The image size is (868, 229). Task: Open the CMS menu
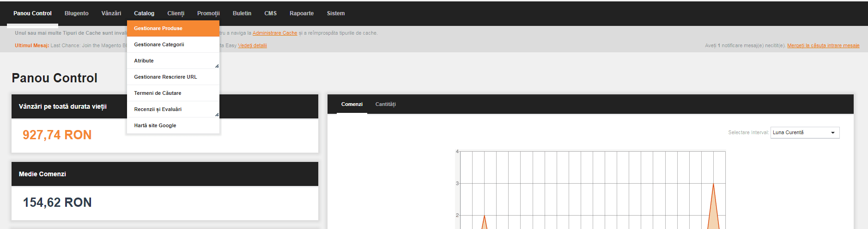[x=271, y=13]
